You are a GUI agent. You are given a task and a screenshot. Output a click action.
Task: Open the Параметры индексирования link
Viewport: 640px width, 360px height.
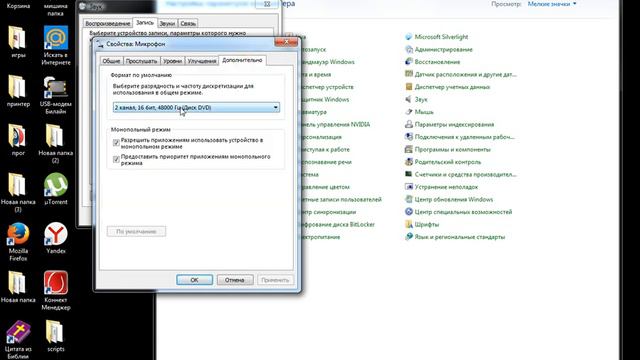(x=454, y=124)
